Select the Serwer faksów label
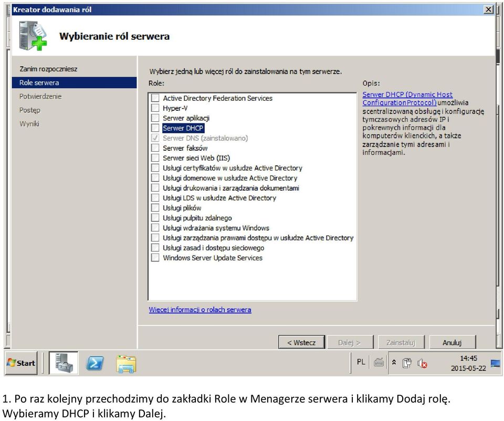This screenshot has width=504, height=421. click(185, 148)
